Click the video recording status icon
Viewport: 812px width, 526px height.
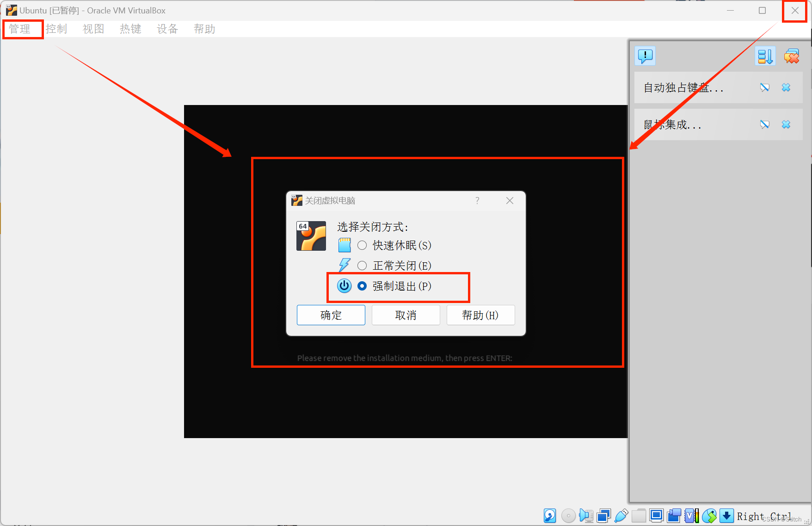point(674,515)
